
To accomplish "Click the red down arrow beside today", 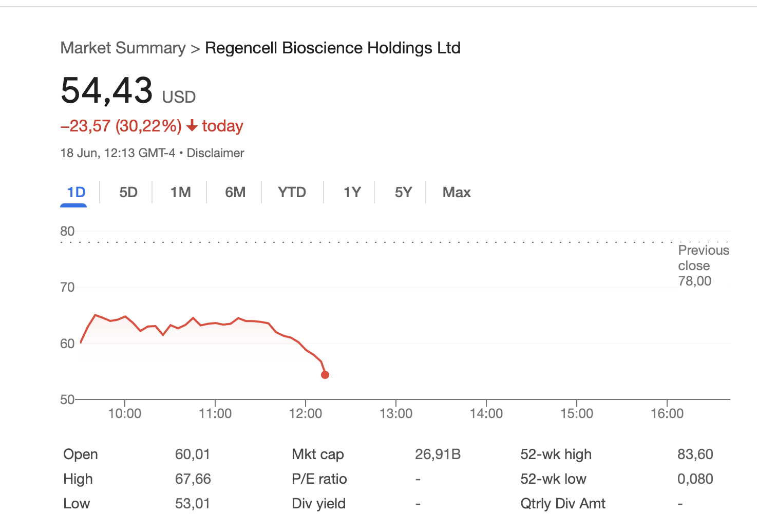I will (x=192, y=126).
